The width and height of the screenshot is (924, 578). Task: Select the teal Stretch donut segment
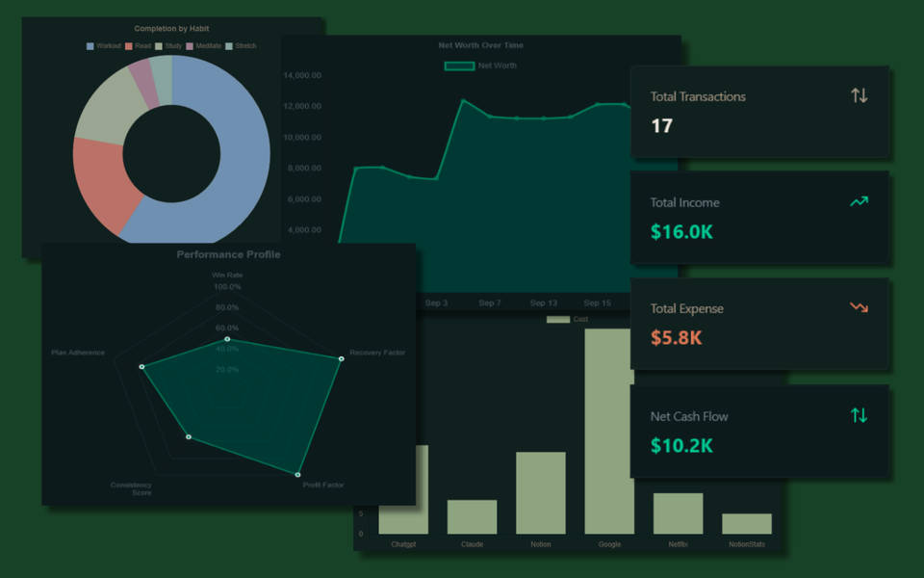pos(162,80)
